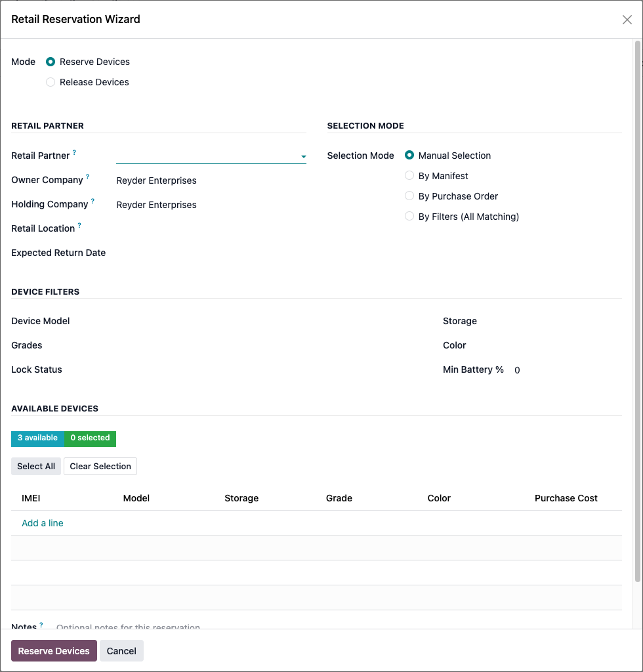Show help tooltip for Retail Partner
Viewport: 643px width, 672px height.
[x=74, y=152]
